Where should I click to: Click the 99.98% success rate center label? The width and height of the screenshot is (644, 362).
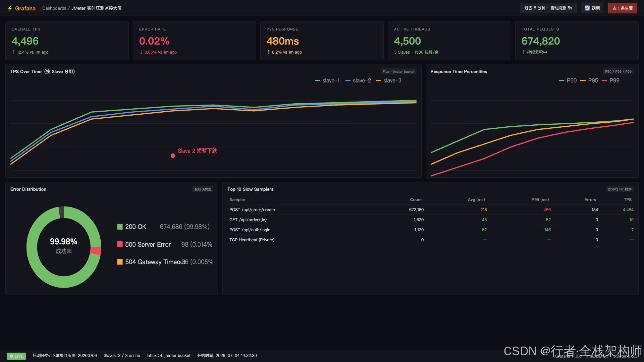pyautogui.click(x=64, y=242)
